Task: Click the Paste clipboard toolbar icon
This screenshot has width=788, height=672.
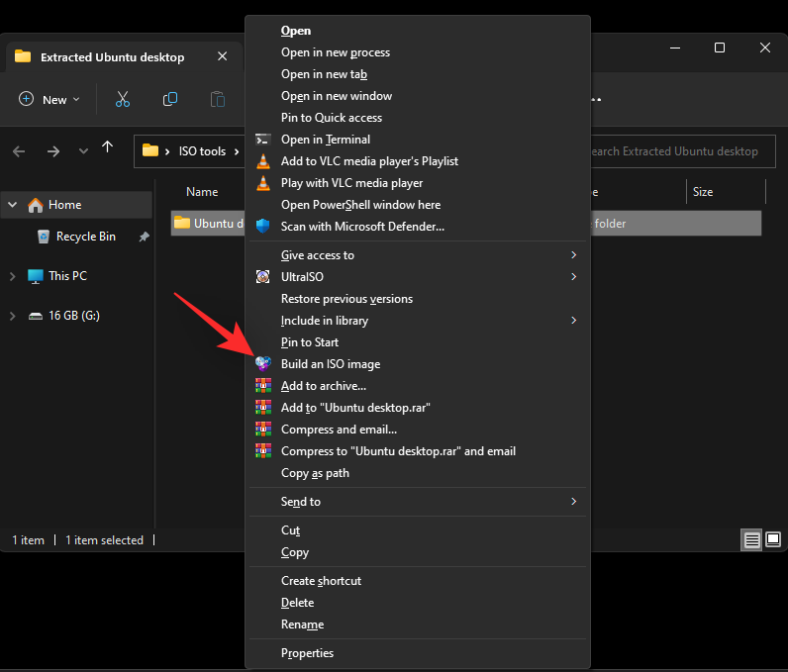Action: tap(217, 99)
